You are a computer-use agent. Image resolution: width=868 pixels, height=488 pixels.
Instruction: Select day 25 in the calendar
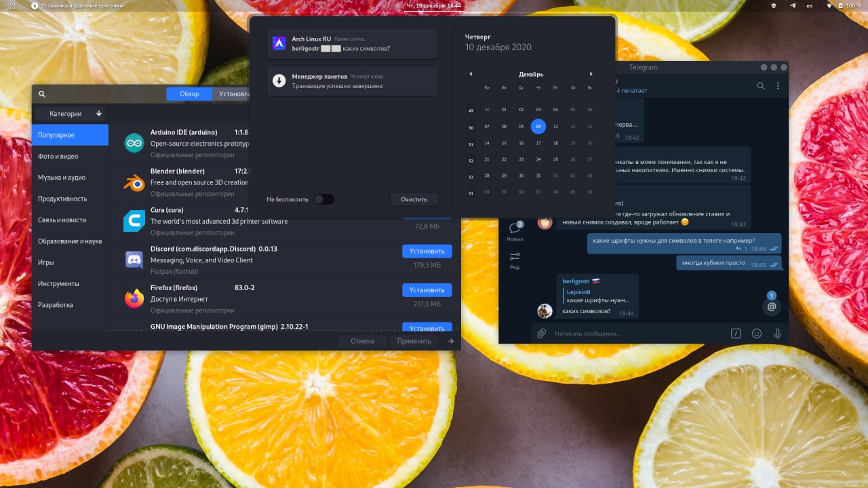[x=555, y=159]
